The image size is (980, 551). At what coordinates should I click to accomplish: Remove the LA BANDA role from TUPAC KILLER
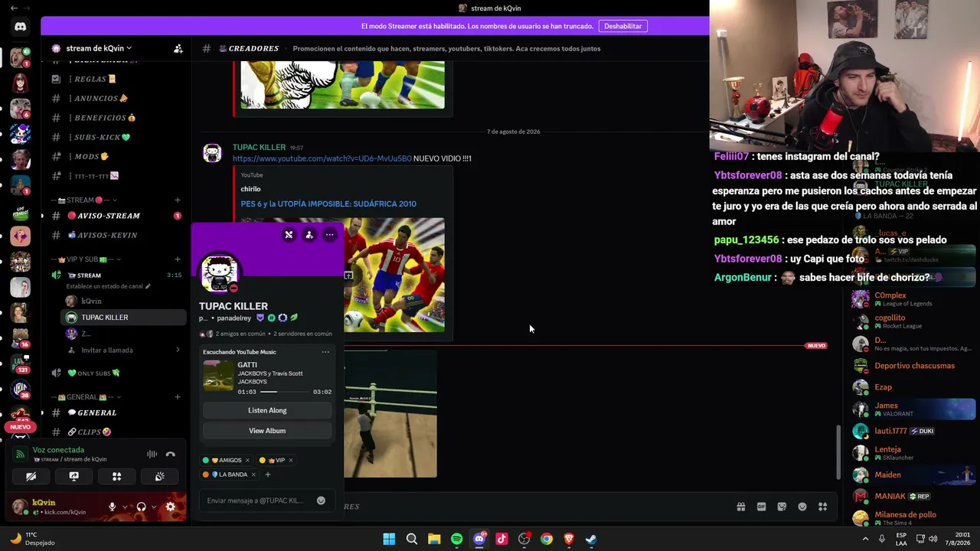click(x=253, y=474)
